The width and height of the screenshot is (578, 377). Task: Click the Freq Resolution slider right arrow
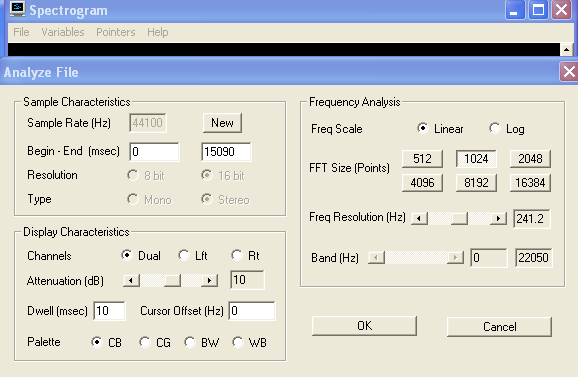498,218
